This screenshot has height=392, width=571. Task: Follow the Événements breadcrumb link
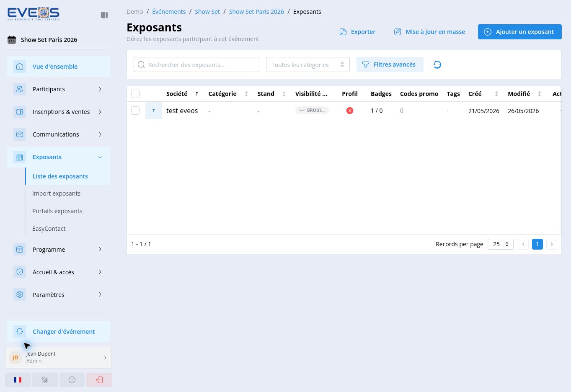[x=169, y=12]
